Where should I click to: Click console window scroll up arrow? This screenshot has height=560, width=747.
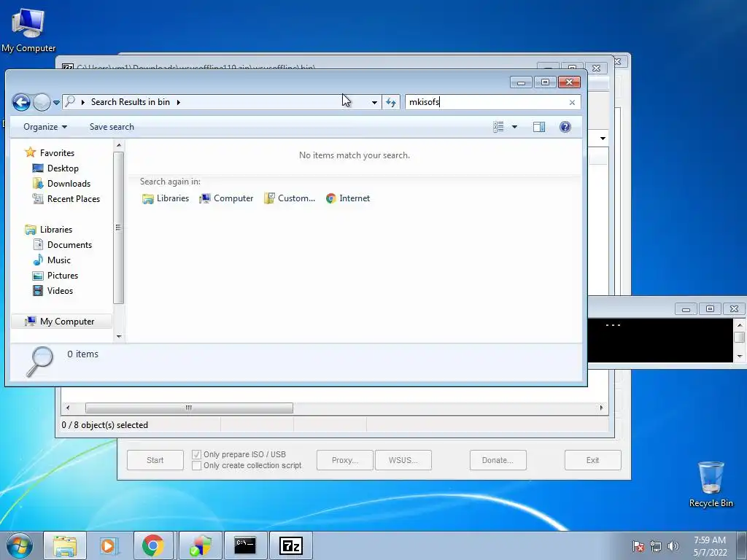740,325
